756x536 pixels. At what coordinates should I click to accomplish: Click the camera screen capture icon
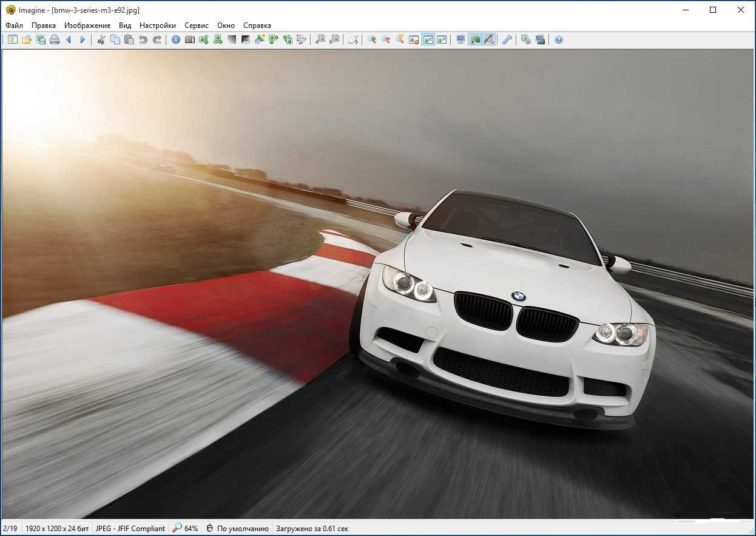190,40
